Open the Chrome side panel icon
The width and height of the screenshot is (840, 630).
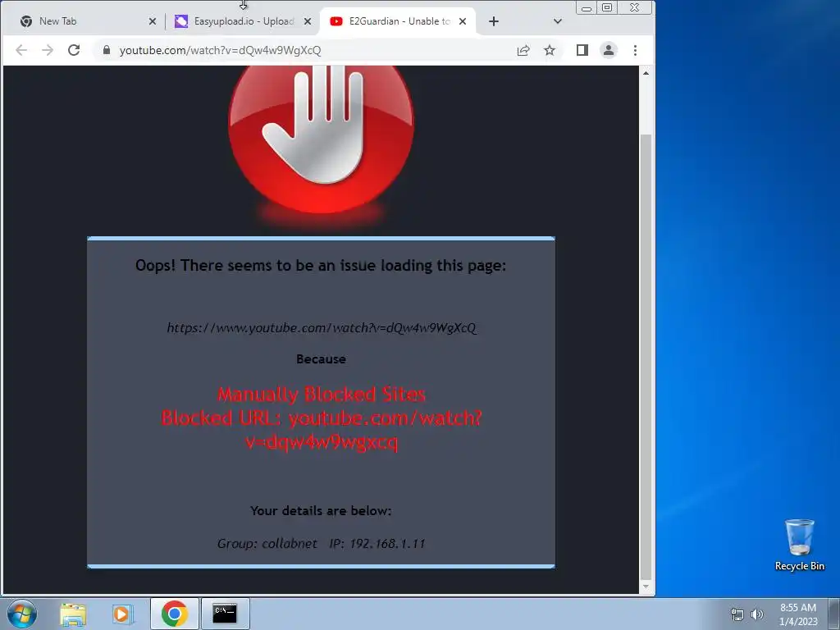pos(582,50)
